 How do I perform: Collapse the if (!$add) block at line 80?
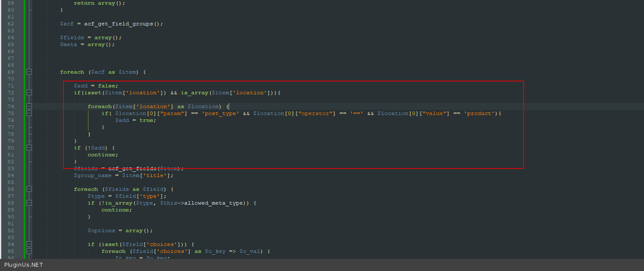[29, 148]
